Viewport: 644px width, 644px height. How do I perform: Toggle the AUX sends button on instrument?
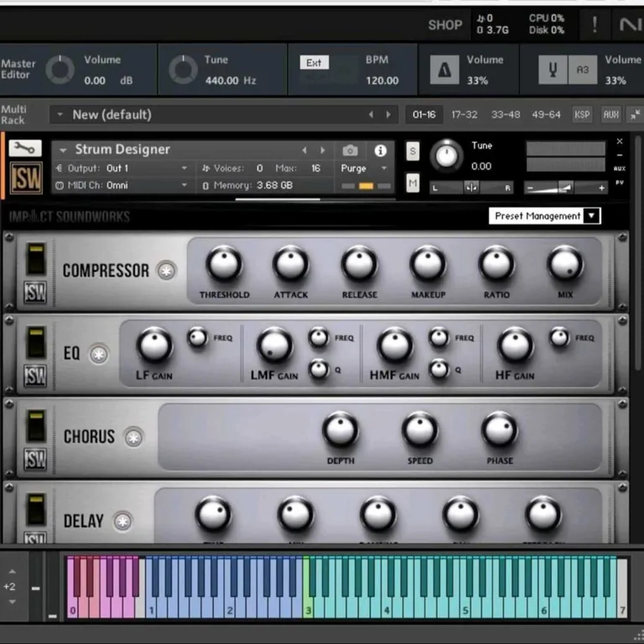tap(620, 169)
